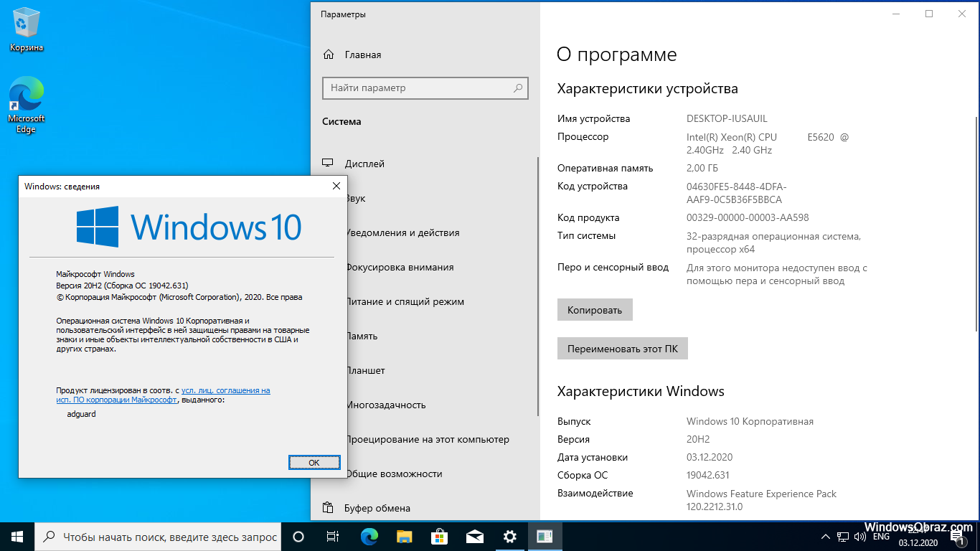Screen dimensions: 980x551
Task: Click the Характеристики Windows heading
Action: pyautogui.click(x=641, y=391)
